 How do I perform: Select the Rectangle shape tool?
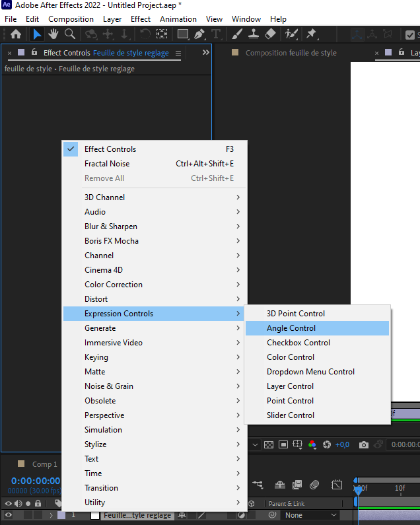[x=183, y=34]
